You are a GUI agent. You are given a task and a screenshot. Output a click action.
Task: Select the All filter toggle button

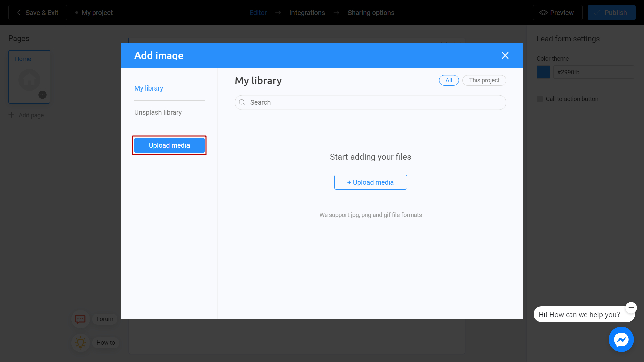click(449, 80)
